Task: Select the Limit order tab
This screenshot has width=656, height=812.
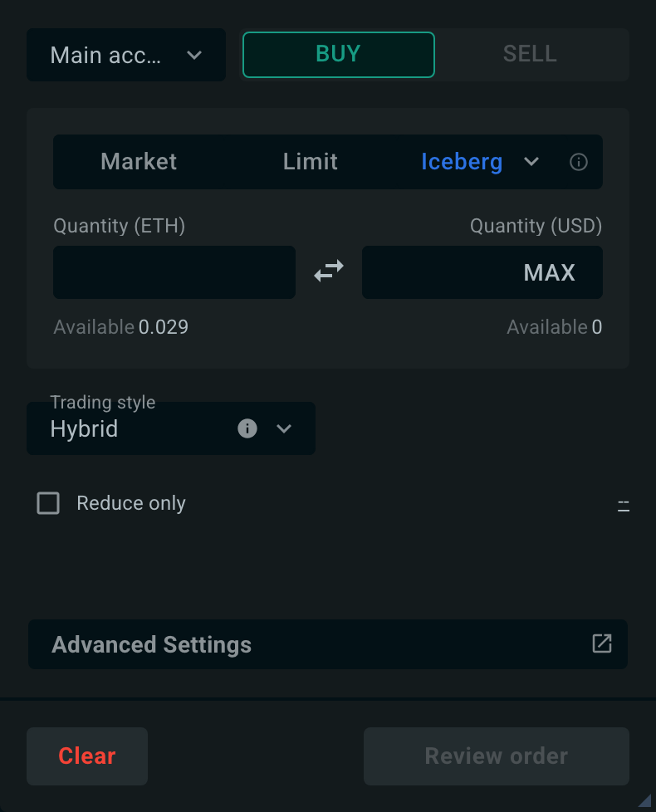Action: click(310, 162)
